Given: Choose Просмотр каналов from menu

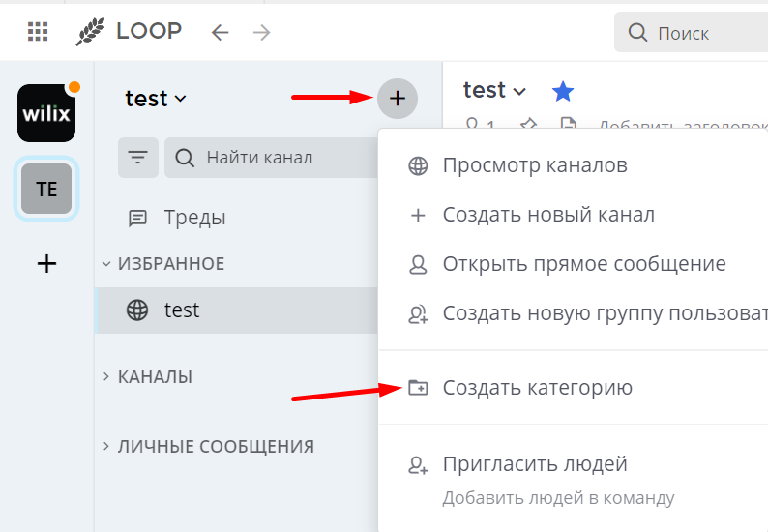Looking at the screenshot, I should click(x=574, y=165).
